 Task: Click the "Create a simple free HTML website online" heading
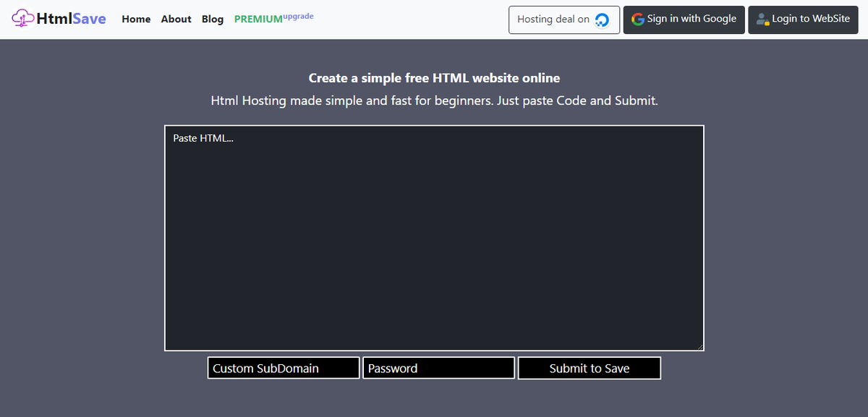(x=434, y=77)
